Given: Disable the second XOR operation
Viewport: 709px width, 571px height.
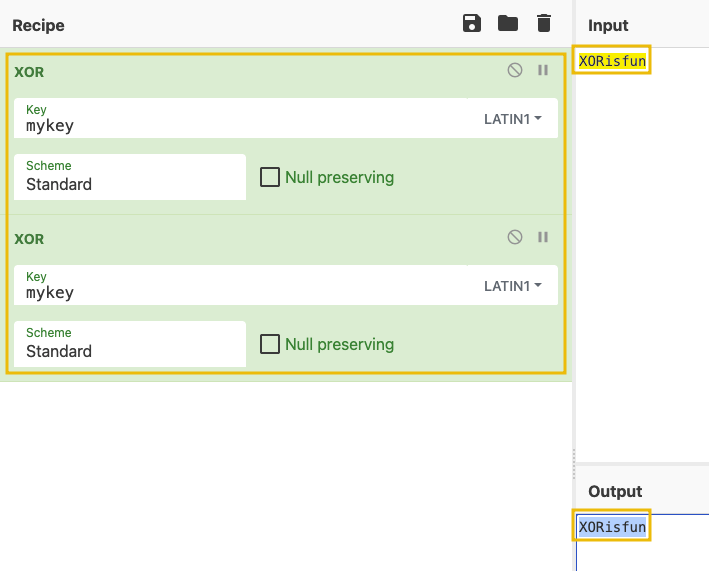Looking at the screenshot, I should point(515,237).
